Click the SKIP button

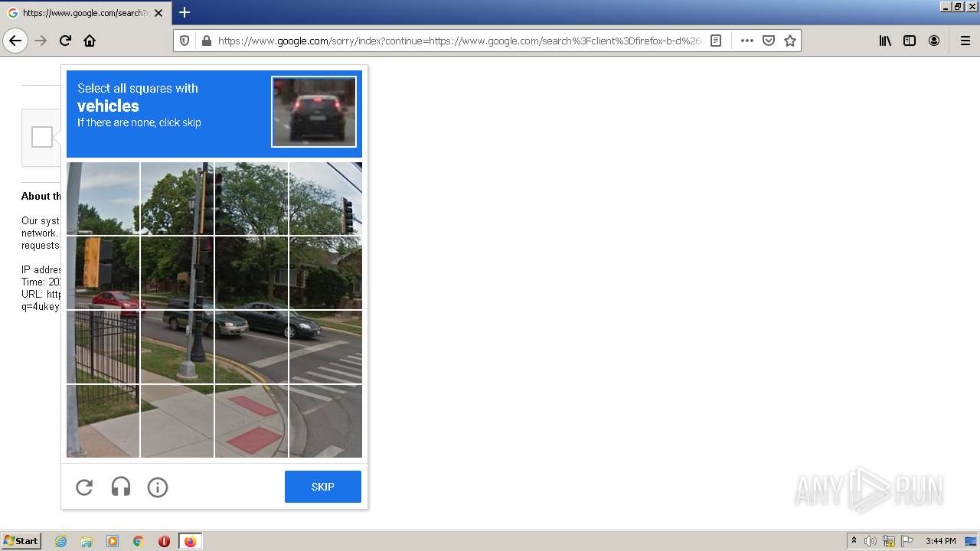[x=323, y=487]
